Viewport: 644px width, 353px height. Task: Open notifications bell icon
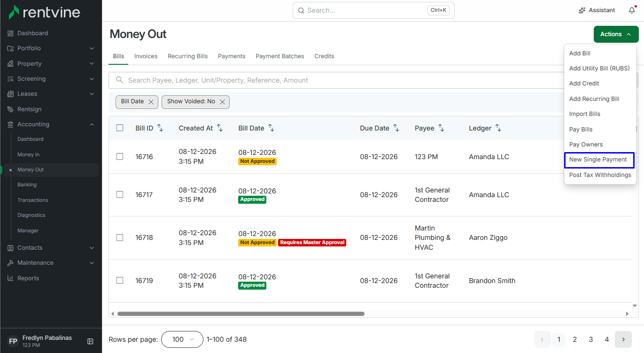632,10
